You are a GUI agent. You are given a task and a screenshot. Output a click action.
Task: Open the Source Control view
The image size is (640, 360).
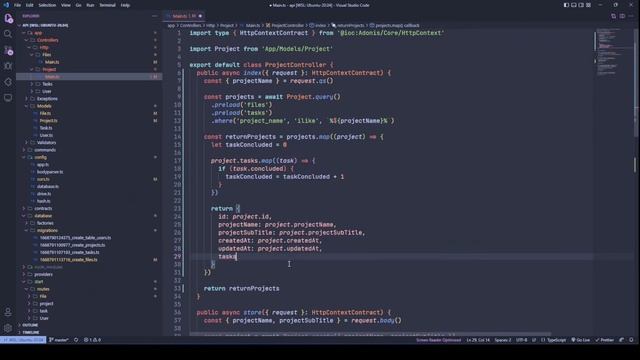8,51
